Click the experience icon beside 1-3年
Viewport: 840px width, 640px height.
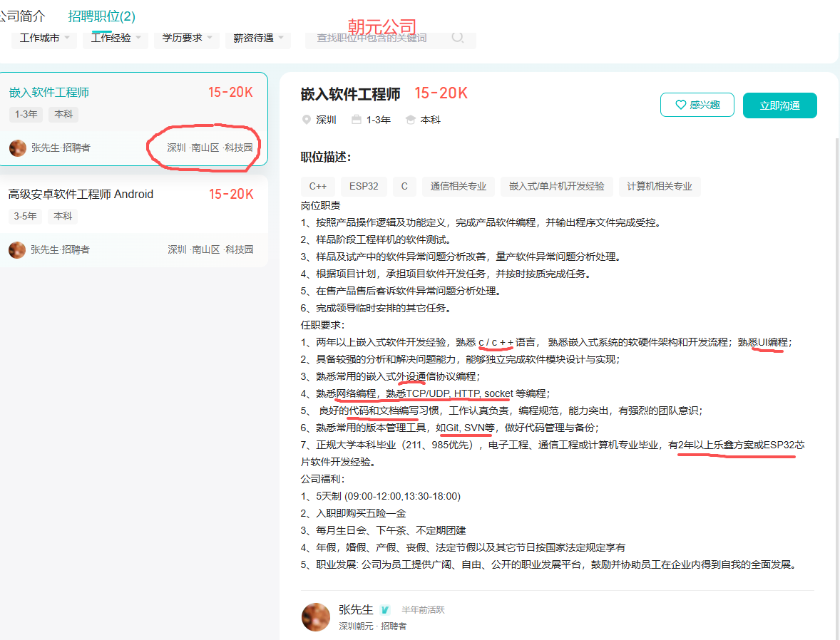[357, 120]
